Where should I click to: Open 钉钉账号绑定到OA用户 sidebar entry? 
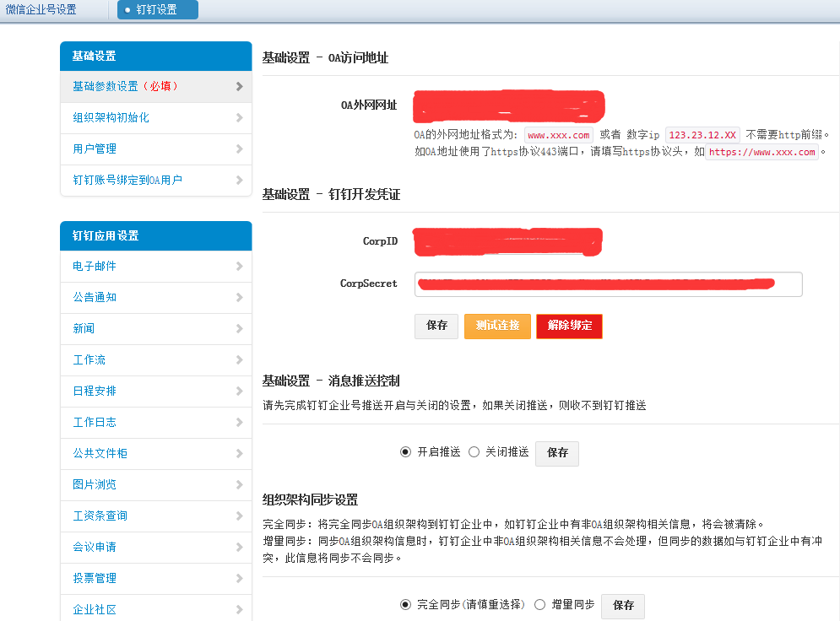tap(156, 180)
